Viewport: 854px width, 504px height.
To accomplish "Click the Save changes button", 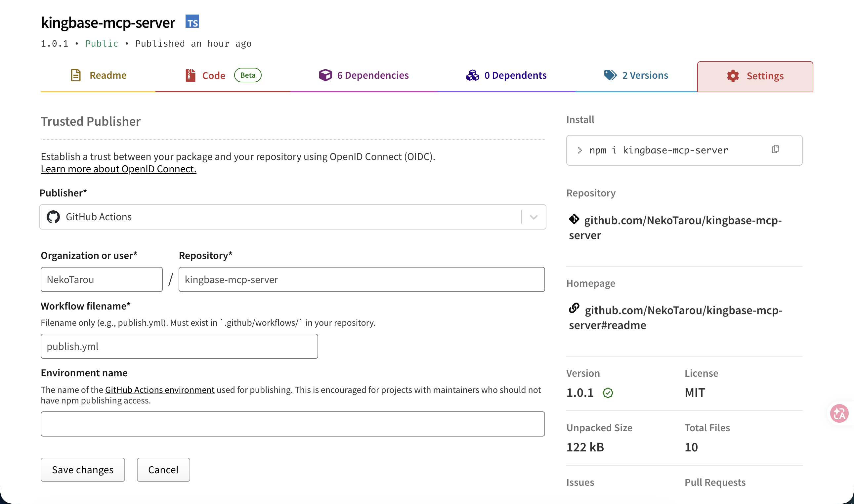I will (x=82, y=470).
